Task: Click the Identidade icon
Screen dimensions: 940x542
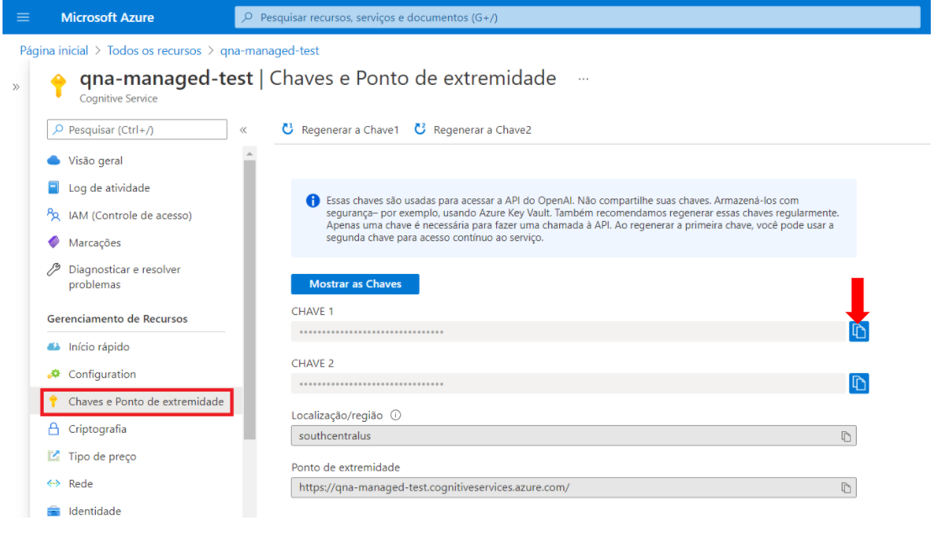Action: [53, 511]
